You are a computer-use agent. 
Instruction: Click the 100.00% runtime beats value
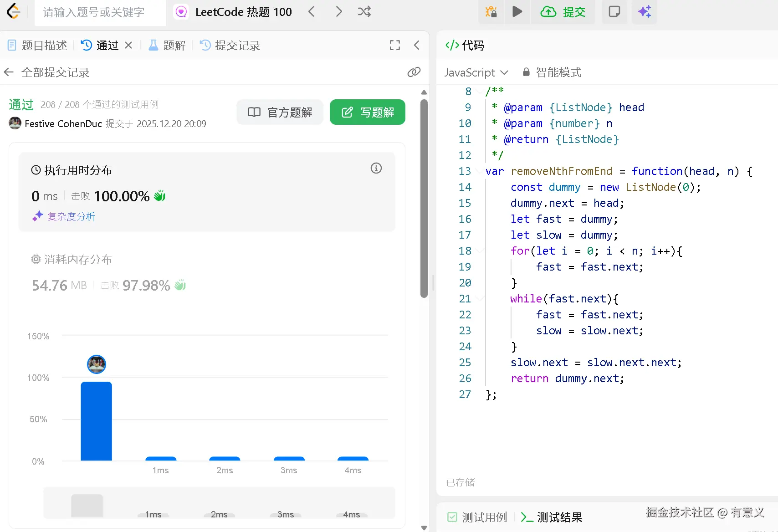pyautogui.click(x=122, y=196)
